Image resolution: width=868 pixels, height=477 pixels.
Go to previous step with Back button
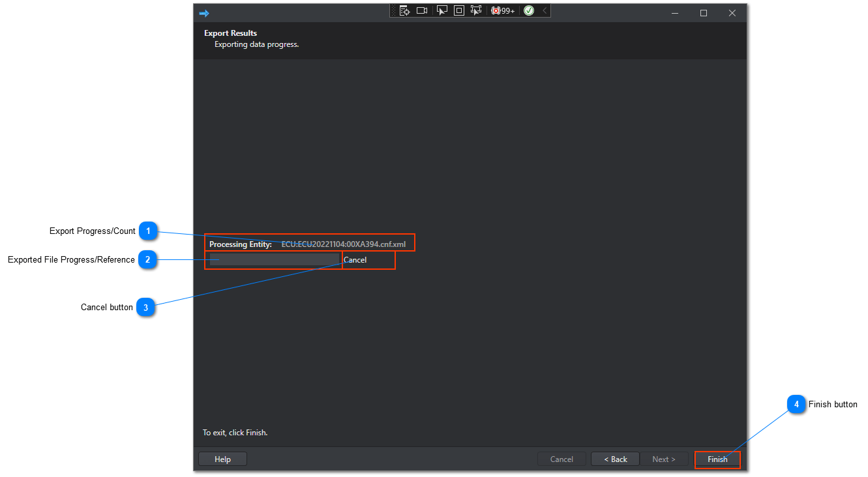[616, 459]
